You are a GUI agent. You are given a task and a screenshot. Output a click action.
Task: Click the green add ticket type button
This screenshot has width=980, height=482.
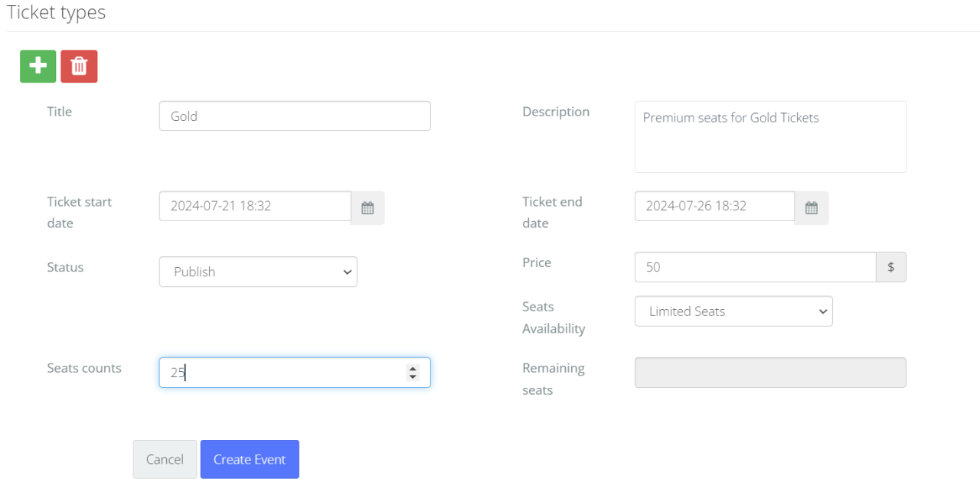coord(38,67)
